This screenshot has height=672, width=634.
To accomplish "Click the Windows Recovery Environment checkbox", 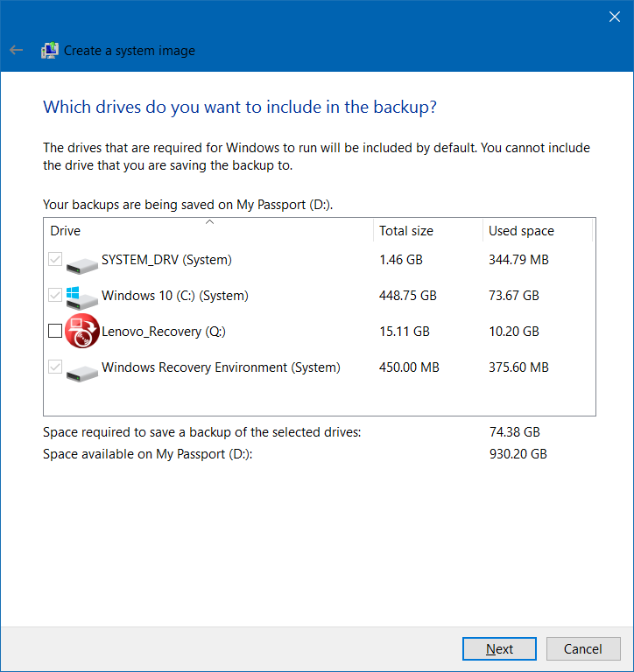I will click(55, 367).
